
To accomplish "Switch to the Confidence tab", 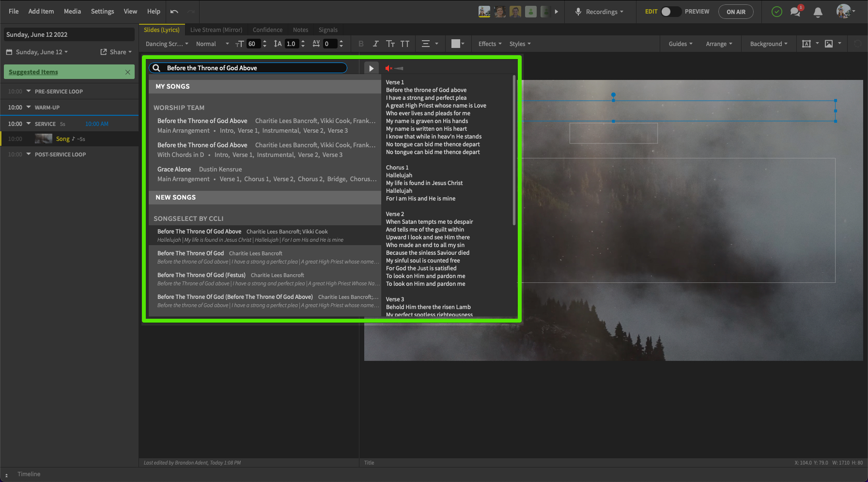I will [267, 30].
